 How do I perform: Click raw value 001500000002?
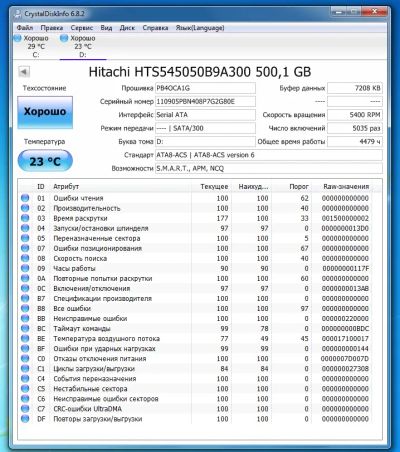[345, 218]
